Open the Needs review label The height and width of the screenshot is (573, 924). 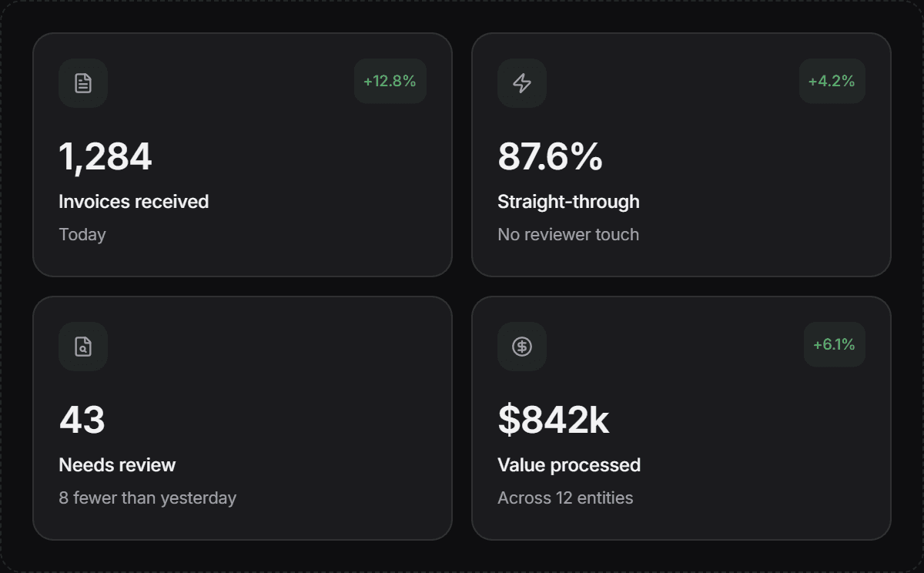117,465
